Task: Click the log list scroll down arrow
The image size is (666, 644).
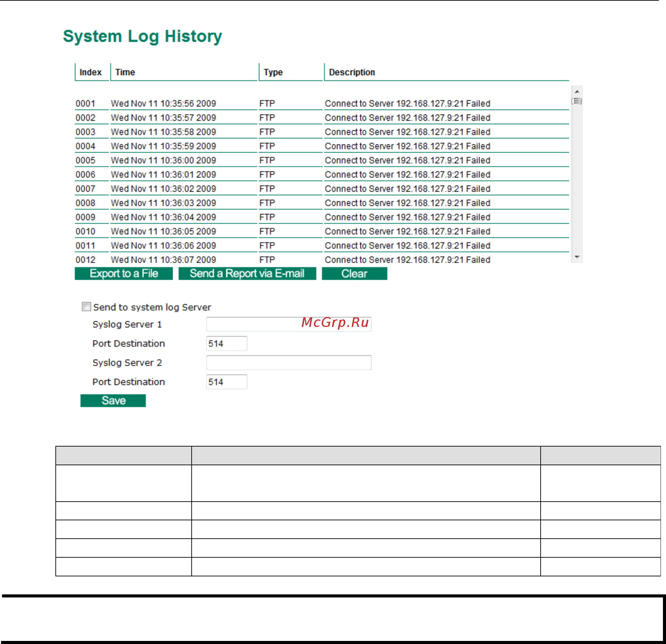Action: (x=577, y=257)
